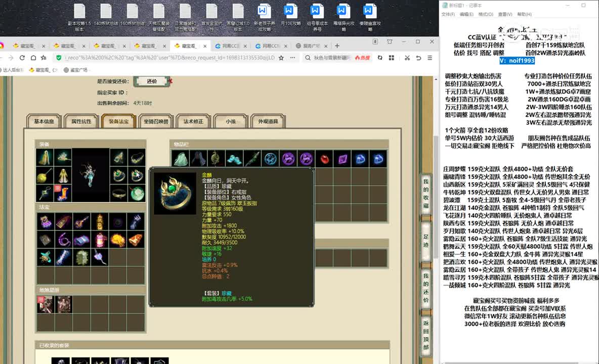Open the browser apps grid icon

(x=392, y=58)
